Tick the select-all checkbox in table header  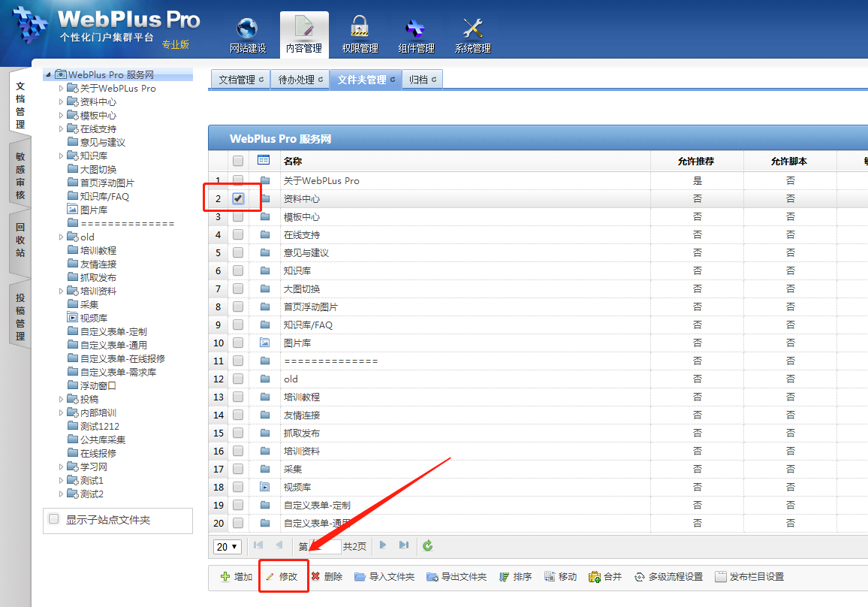[238, 161]
